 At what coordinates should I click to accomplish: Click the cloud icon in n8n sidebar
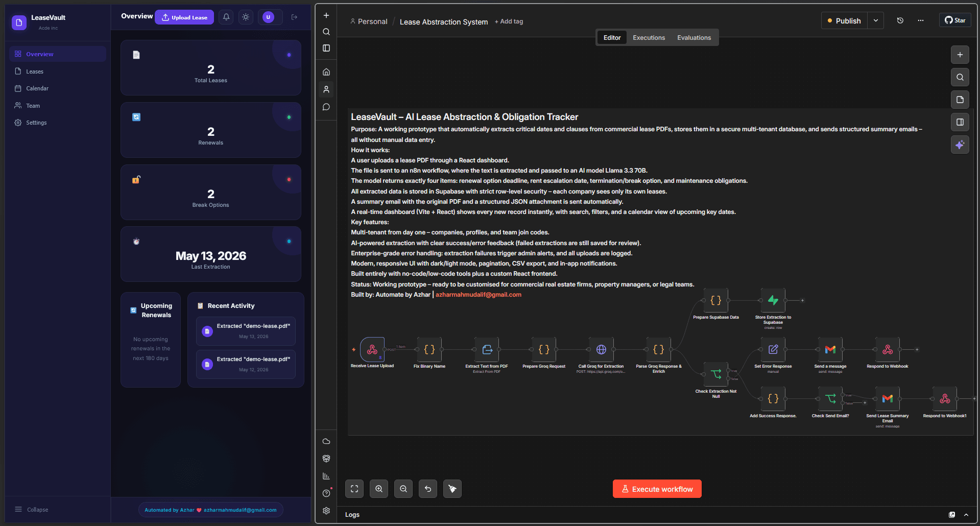326,441
